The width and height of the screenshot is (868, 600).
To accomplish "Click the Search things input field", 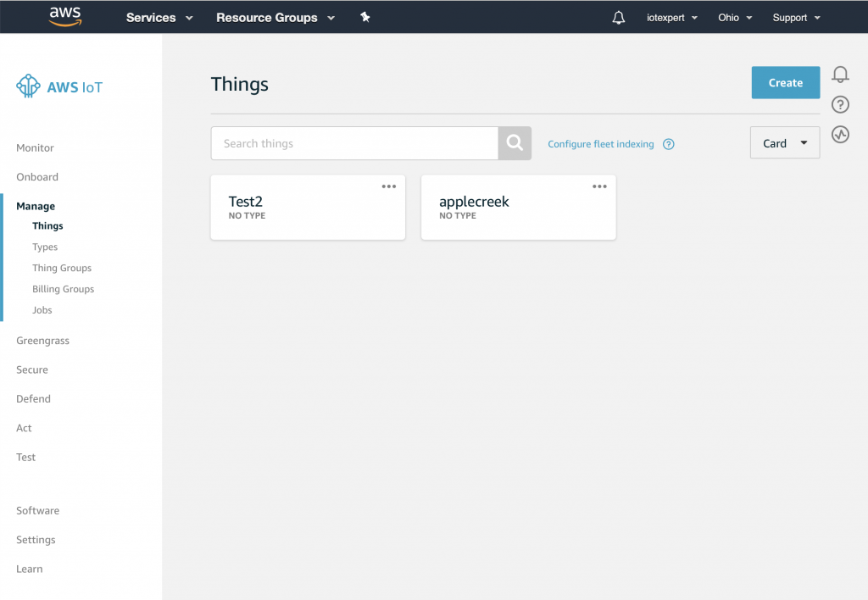I will (354, 143).
